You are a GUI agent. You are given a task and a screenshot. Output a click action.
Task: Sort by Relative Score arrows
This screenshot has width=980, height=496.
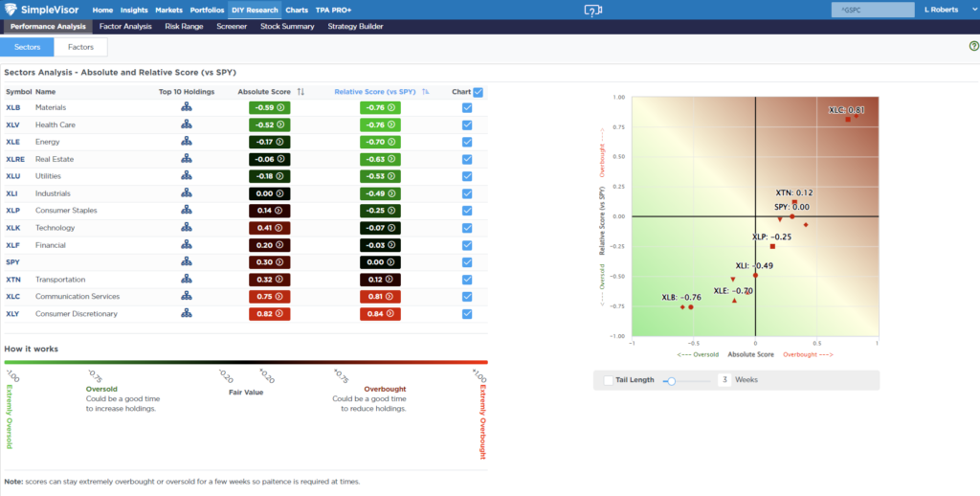coord(426,92)
